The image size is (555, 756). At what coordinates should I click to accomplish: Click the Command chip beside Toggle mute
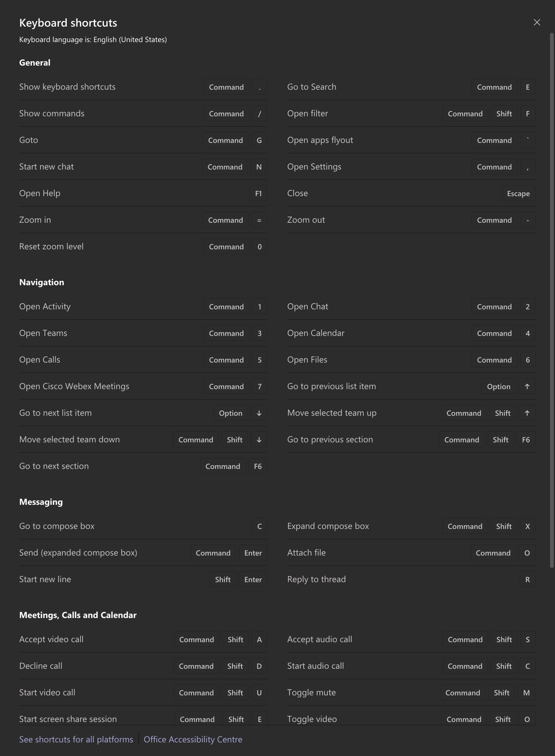462,692
